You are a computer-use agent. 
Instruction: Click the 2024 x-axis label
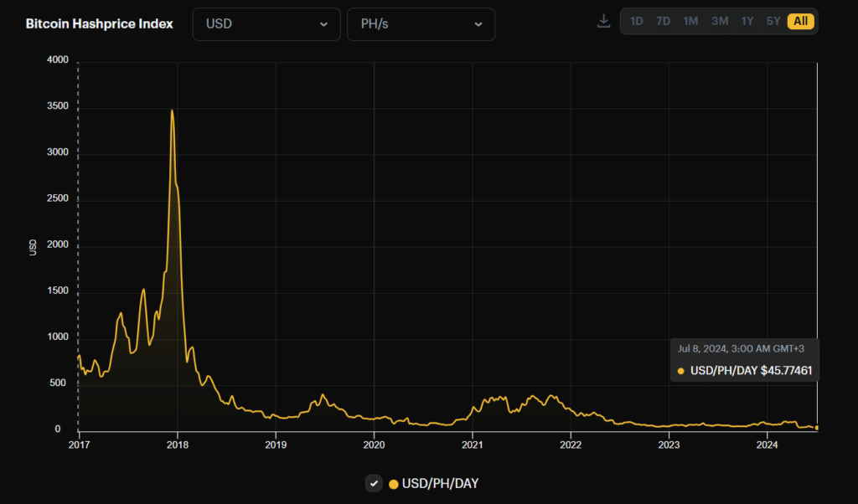tap(768, 445)
